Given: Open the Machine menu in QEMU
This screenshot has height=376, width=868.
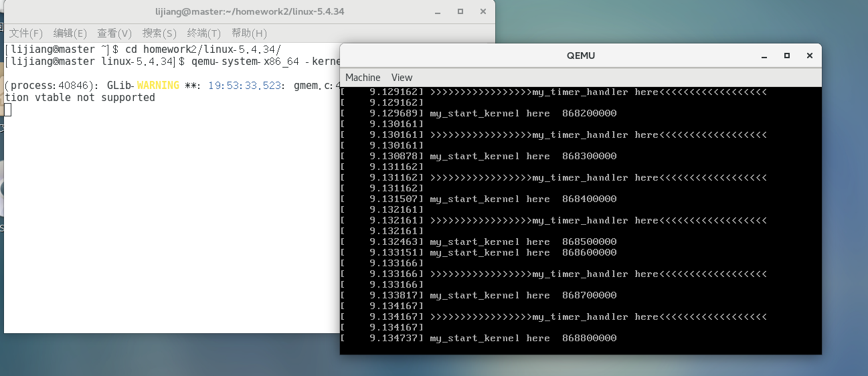Looking at the screenshot, I should pos(363,78).
